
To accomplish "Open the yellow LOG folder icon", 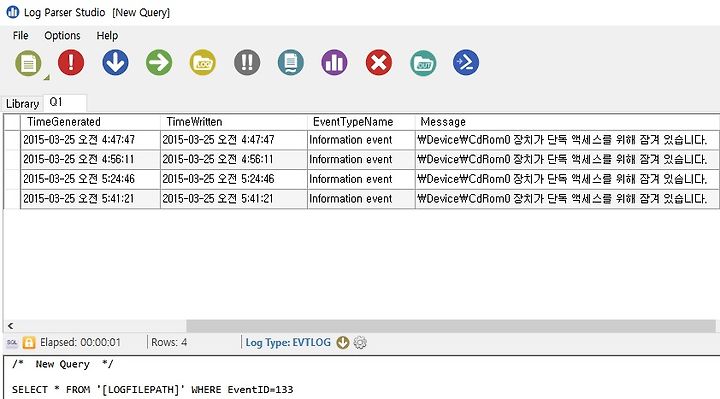I will point(202,62).
